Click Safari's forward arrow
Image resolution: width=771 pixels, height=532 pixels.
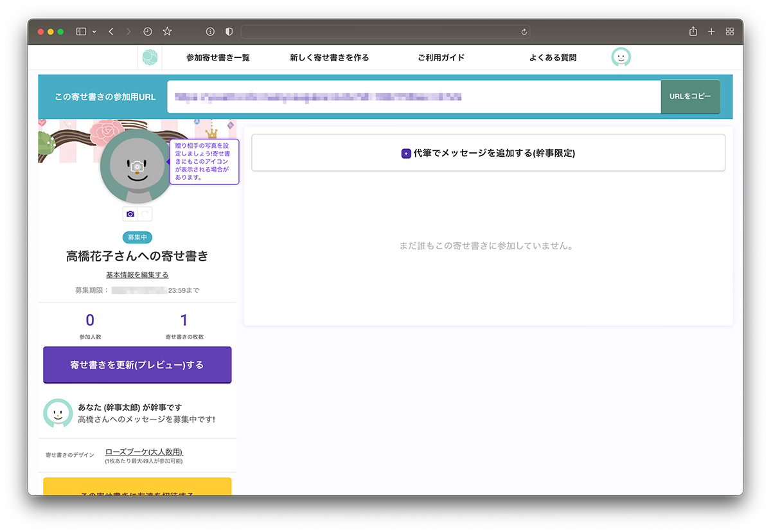tap(128, 31)
